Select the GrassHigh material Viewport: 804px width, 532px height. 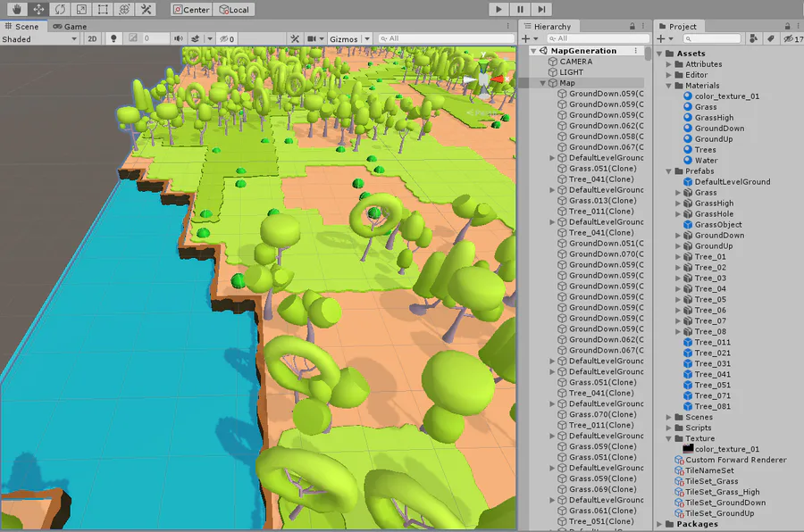coord(714,118)
